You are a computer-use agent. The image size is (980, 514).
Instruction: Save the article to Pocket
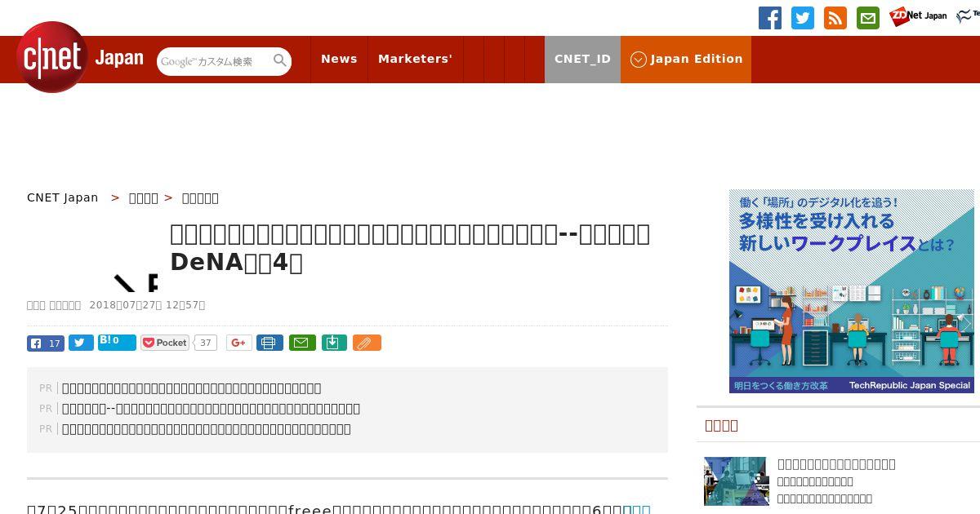[165, 343]
